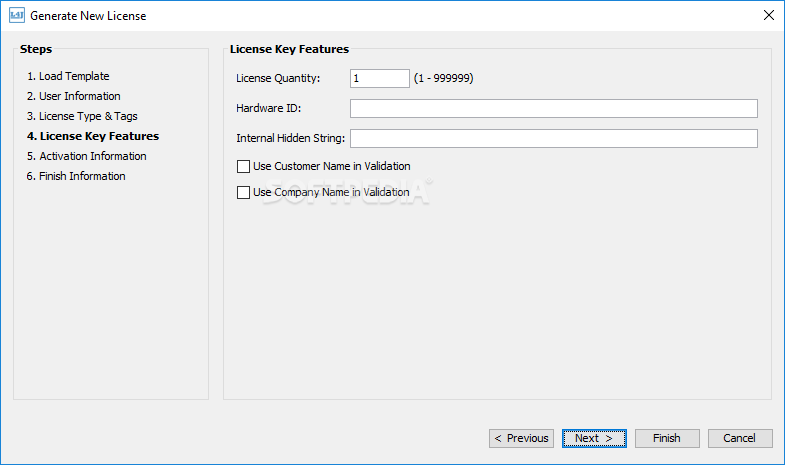Image resolution: width=785 pixels, height=465 pixels.
Task: Click the Hardware ID label
Action: point(268,108)
